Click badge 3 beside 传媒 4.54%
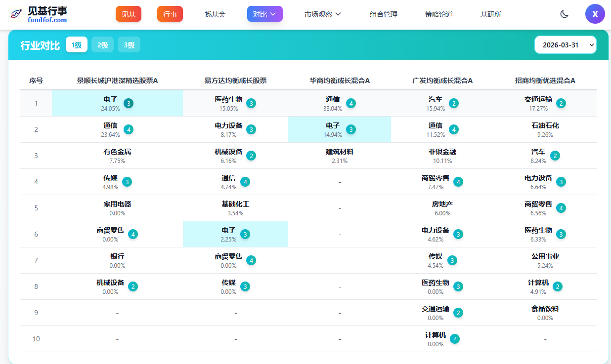The height and width of the screenshot is (364, 611). pyautogui.click(x=452, y=260)
